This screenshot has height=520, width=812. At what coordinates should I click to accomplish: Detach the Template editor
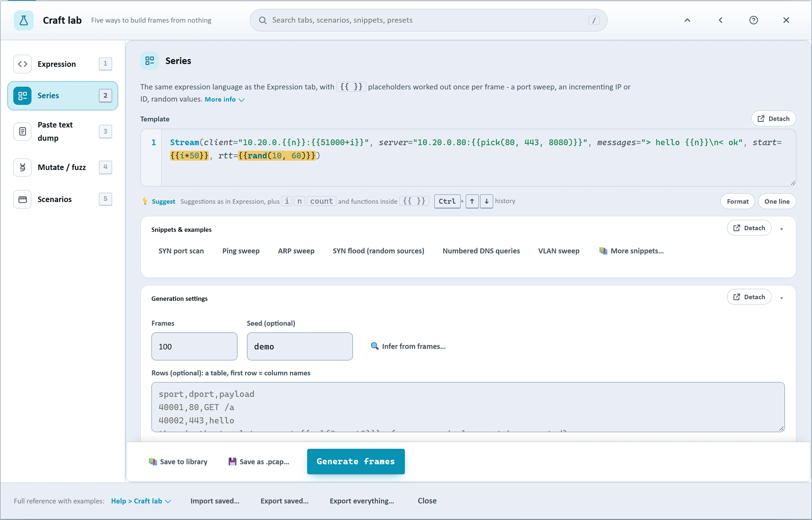[x=774, y=118]
